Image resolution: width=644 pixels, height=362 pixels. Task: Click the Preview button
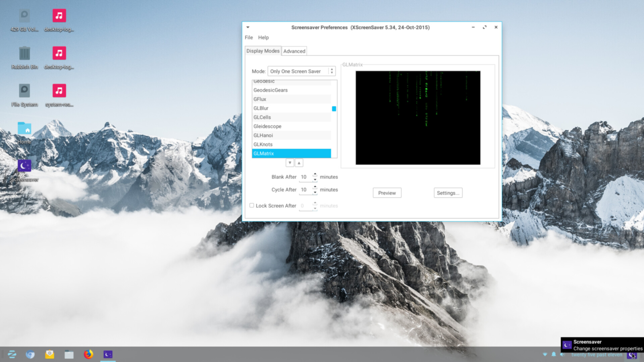387,193
